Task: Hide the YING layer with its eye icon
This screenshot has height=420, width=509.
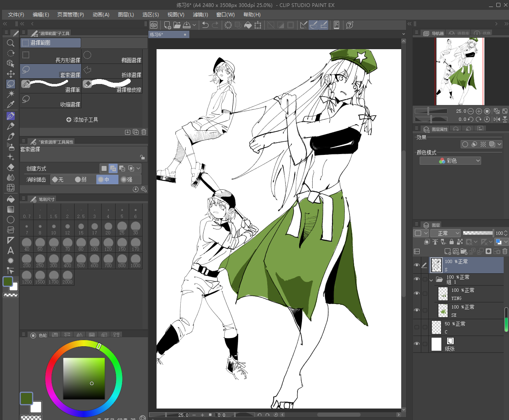Action: pos(417,293)
